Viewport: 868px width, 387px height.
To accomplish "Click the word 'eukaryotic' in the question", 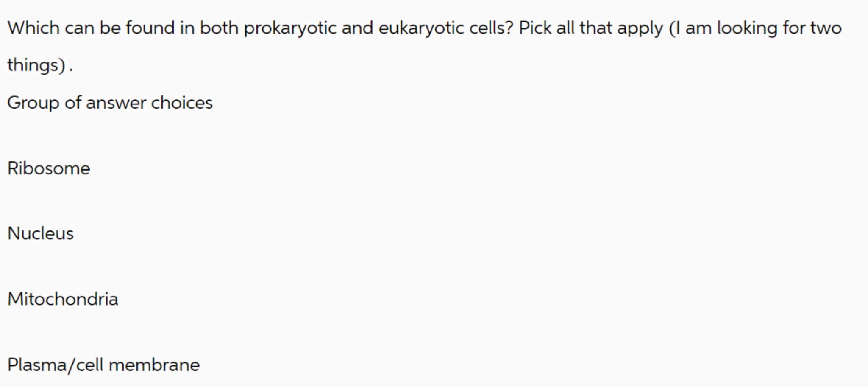I will (x=421, y=28).
